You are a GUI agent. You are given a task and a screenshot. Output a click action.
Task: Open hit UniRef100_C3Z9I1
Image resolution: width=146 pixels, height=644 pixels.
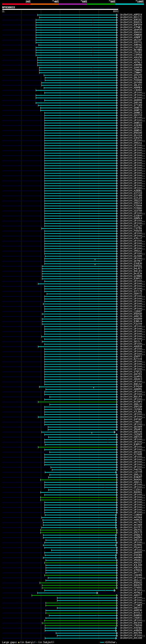pyautogui.click(x=131, y=490)
